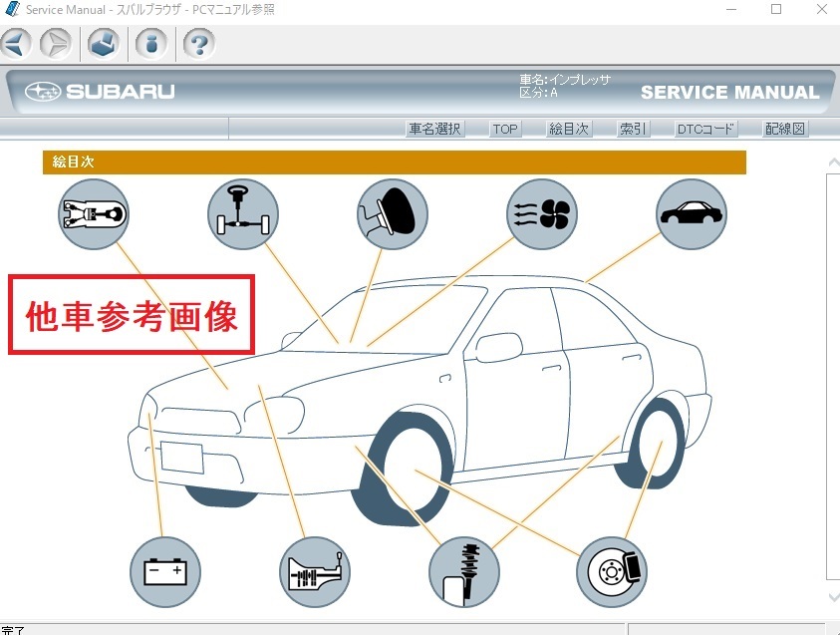Click the 区分:A label
Screen dimensions: 840x635
click(538, 93)
